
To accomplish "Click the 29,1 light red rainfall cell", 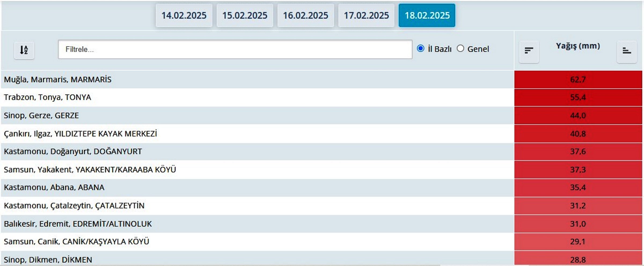I will point(578,242).
